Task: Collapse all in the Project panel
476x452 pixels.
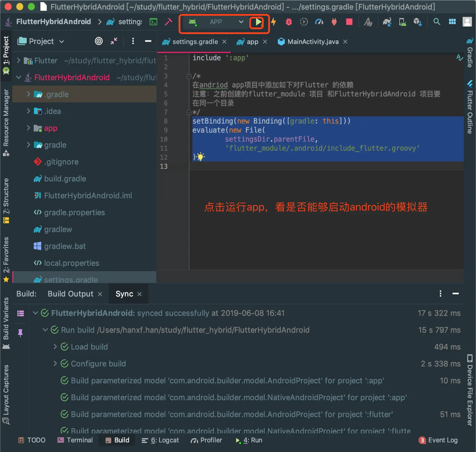Action: pyautogui.click(x=114, y=41)
